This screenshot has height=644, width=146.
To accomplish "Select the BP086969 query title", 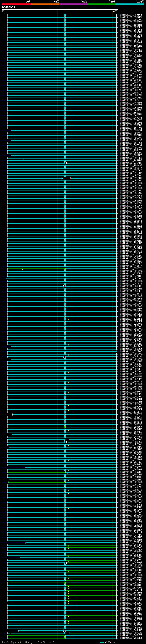I will (x=8, y=8).
